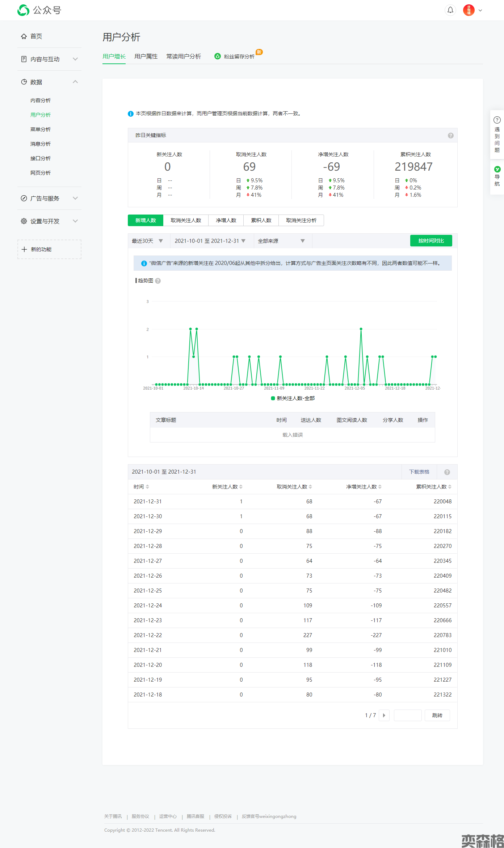
Task: Open the 最近30天 time range dropdown
Action: [147, 241]
